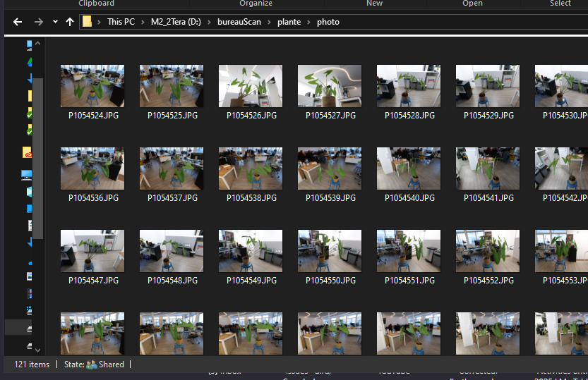Viewport: 588px width, 380px height.
Task: Navigate to bureauScan breadcrumb
Action: pyautogui.click(x=239, y=22)
